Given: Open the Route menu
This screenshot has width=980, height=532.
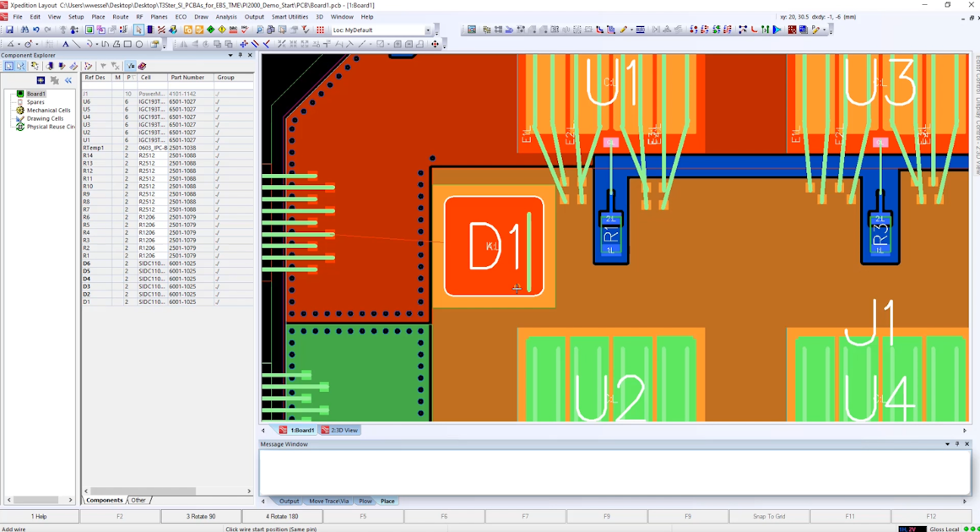Looking at the screenshot, I should pyautogui.click(x=120, y=16).
